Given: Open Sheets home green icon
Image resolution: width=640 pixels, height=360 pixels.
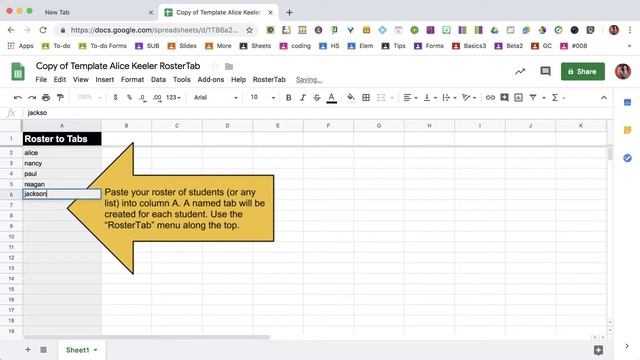Looking at the screenshot, I should coord(18,72).
